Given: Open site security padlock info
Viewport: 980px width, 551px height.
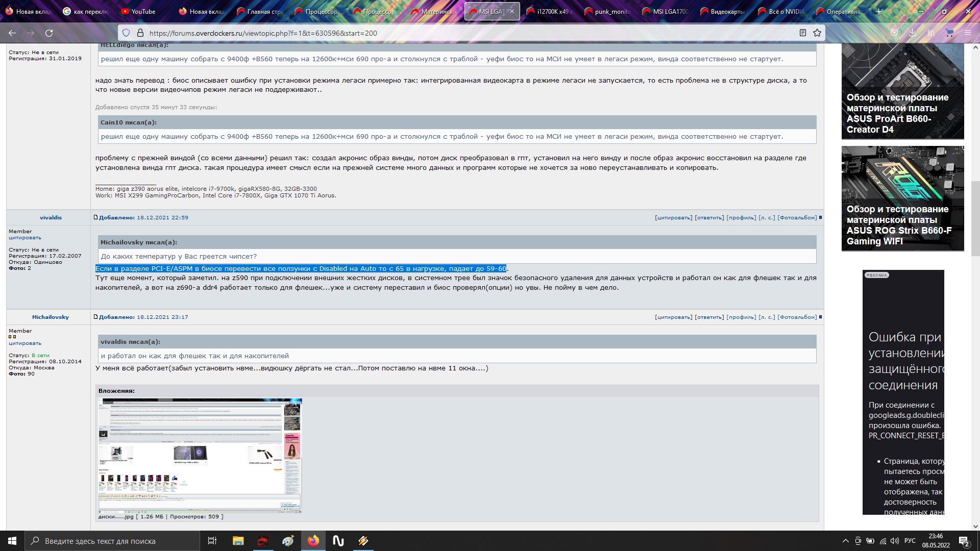Looking at the screenshot, I should pyautogui.click(x=140, y=33).
